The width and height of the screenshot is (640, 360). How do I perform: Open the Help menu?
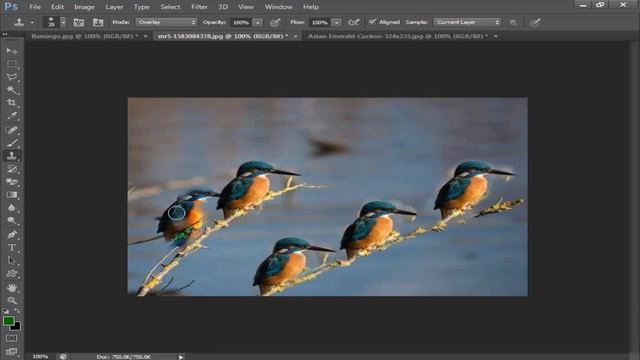point(311,7)
